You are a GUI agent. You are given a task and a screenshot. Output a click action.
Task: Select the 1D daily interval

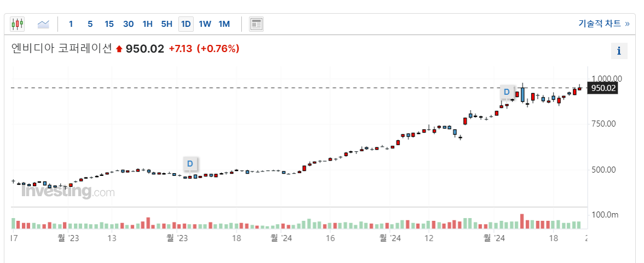click(x=186, y=24)
